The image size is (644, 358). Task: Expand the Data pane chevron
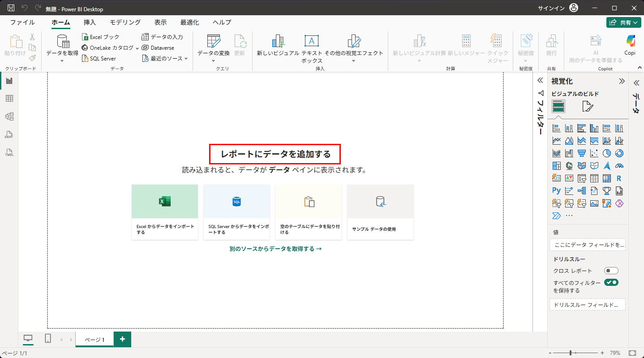coord(636,82)
